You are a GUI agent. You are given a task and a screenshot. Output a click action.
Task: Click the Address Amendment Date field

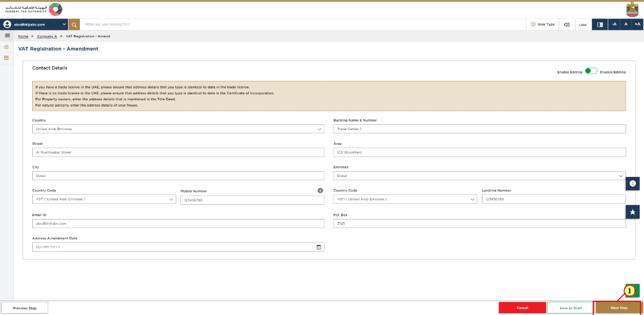pos(178,247)
